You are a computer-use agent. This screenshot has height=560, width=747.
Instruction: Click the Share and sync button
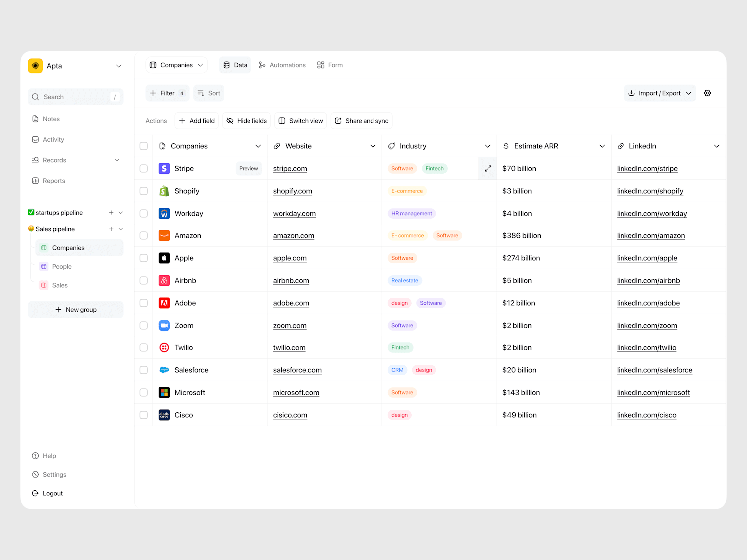(x=362, y=121)
